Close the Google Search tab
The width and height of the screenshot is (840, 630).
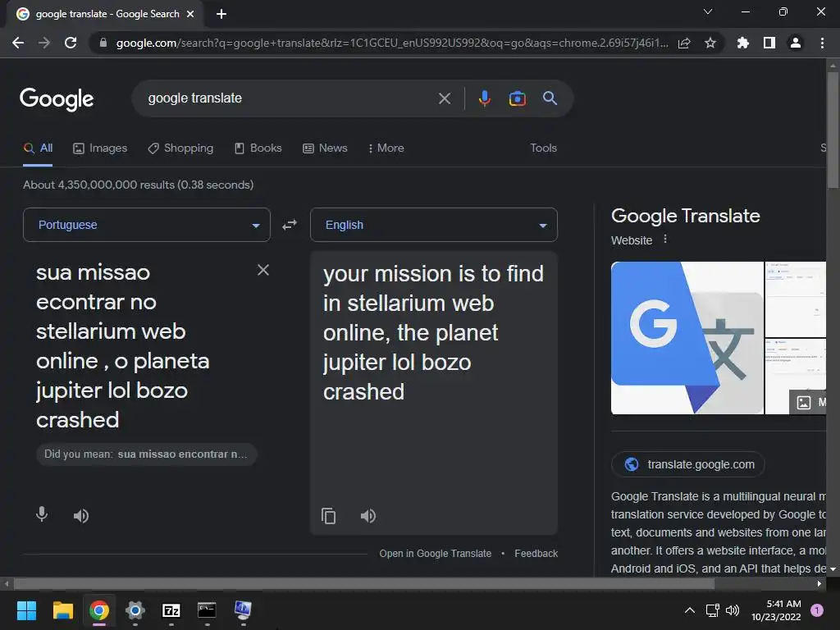pos(190,14)
